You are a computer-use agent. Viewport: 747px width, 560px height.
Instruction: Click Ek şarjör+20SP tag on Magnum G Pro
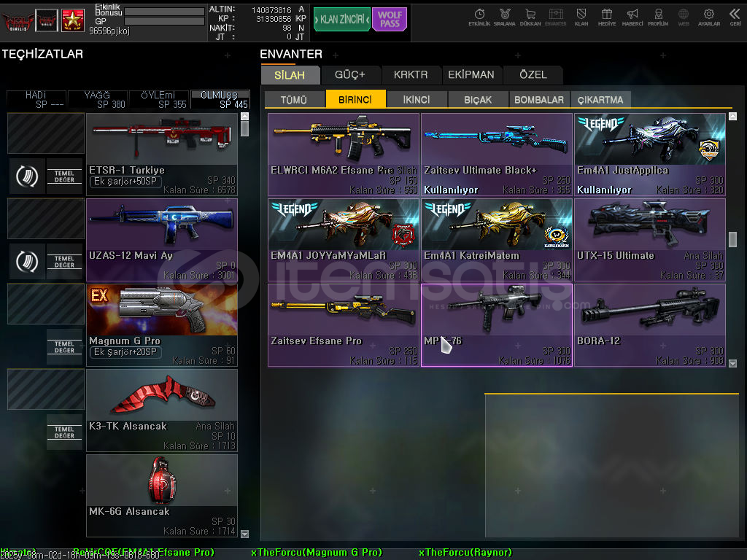[x=125, y=352]
